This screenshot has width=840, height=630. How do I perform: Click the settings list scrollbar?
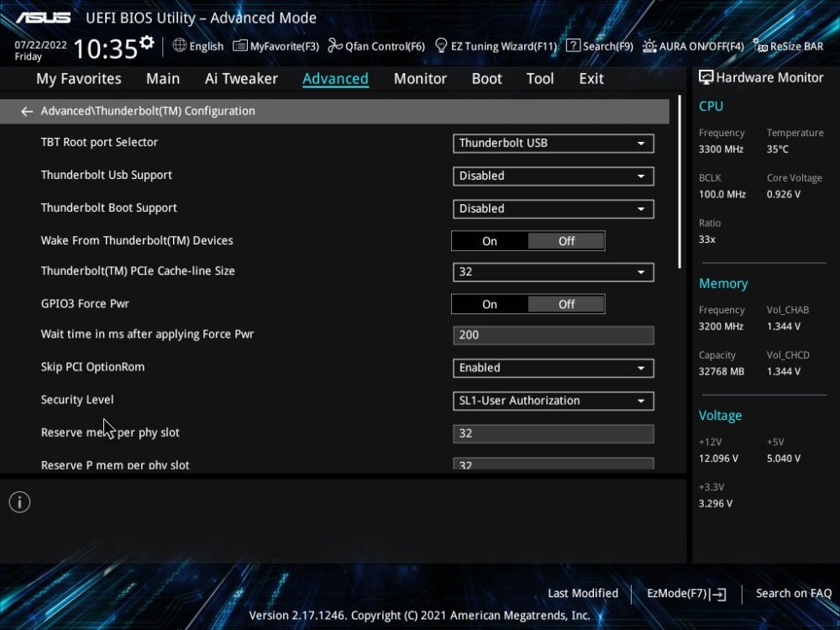click(x=680, y=182)
